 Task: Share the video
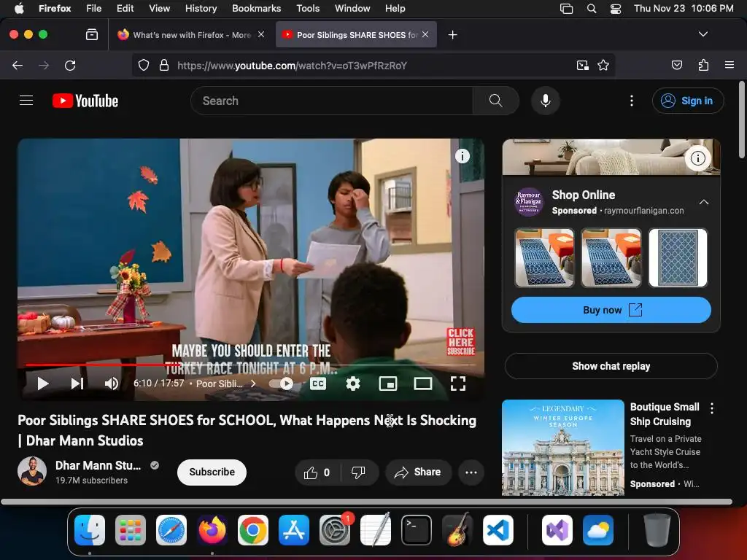(x=418, y=472)
